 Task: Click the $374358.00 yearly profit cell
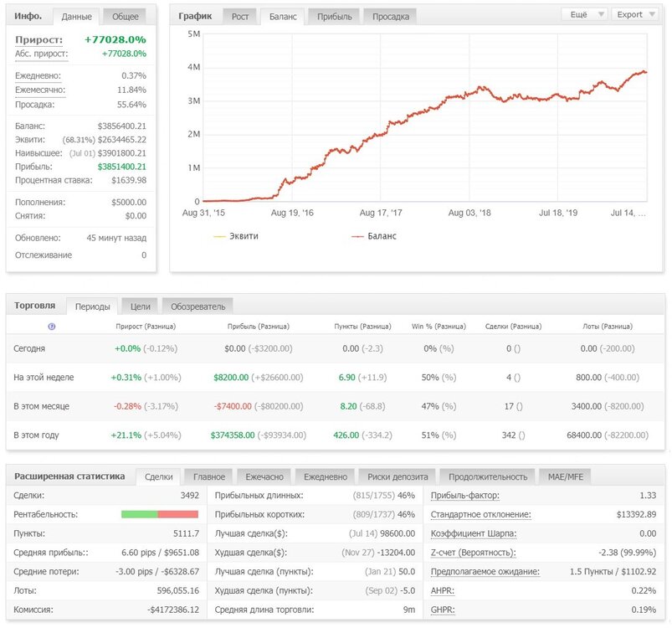point(233,435)
